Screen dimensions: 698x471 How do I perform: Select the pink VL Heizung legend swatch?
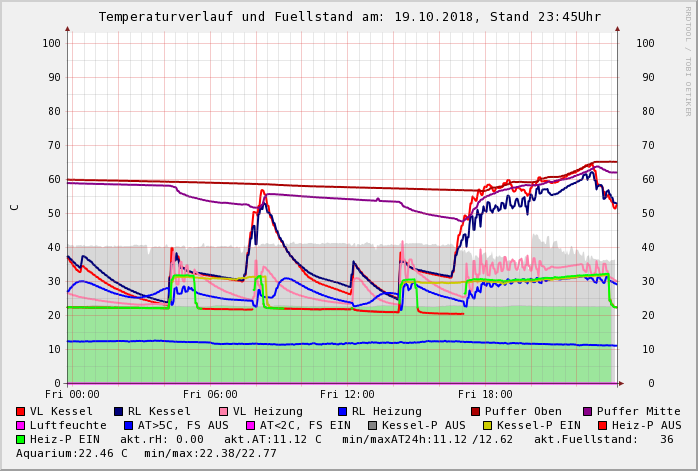point(224,411)
